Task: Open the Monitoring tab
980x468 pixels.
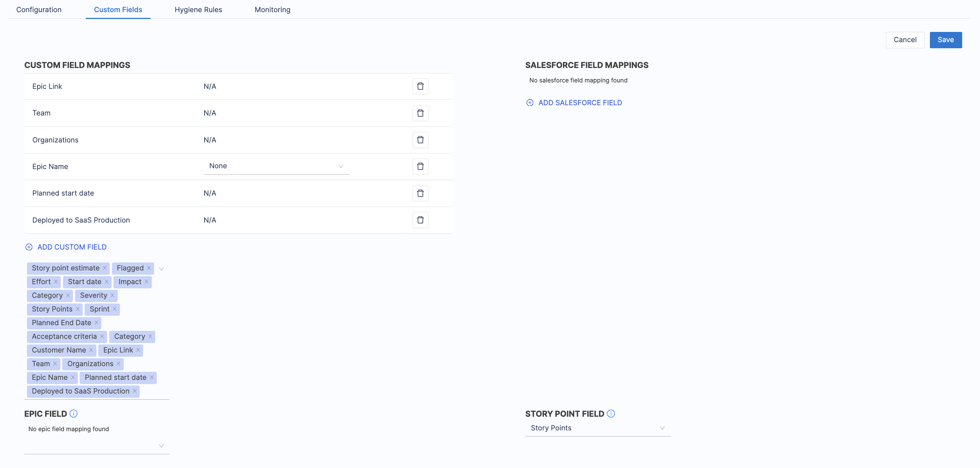Action: click(x=272, y=9)
